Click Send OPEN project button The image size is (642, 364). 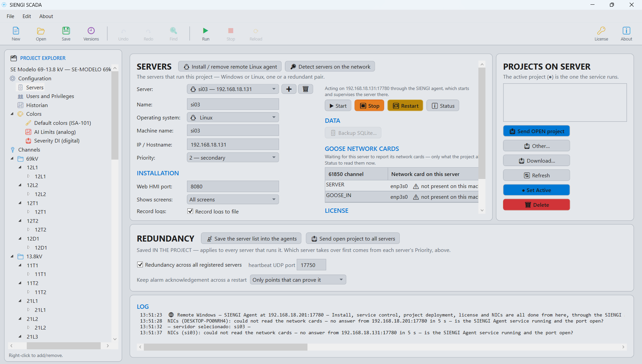tap(536, 131)
